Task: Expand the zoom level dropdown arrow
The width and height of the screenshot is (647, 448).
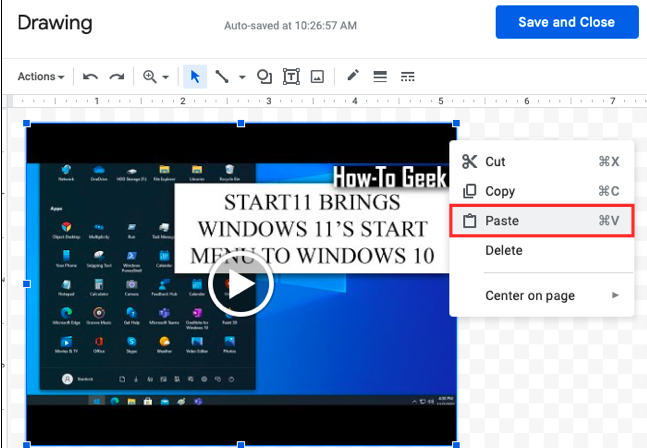Action: (165, 77)
